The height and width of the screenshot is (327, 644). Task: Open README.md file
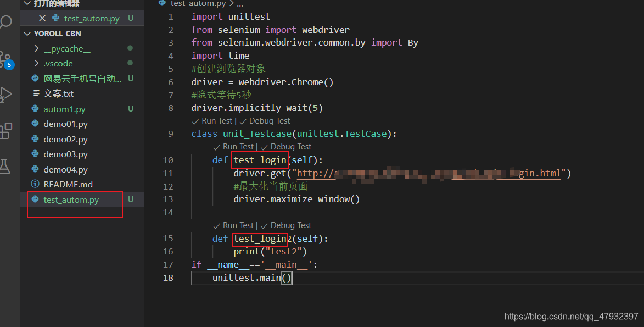[68, 184]
